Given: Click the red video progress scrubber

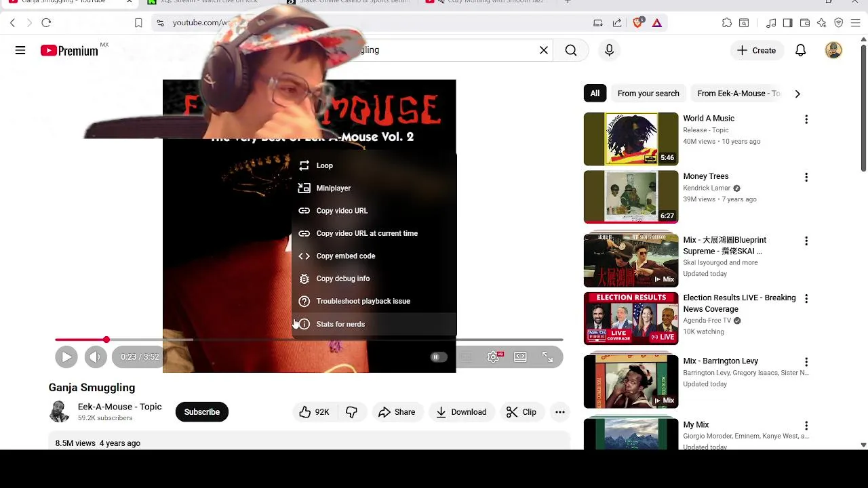Looking at the screenshot, I should point(106,340).
